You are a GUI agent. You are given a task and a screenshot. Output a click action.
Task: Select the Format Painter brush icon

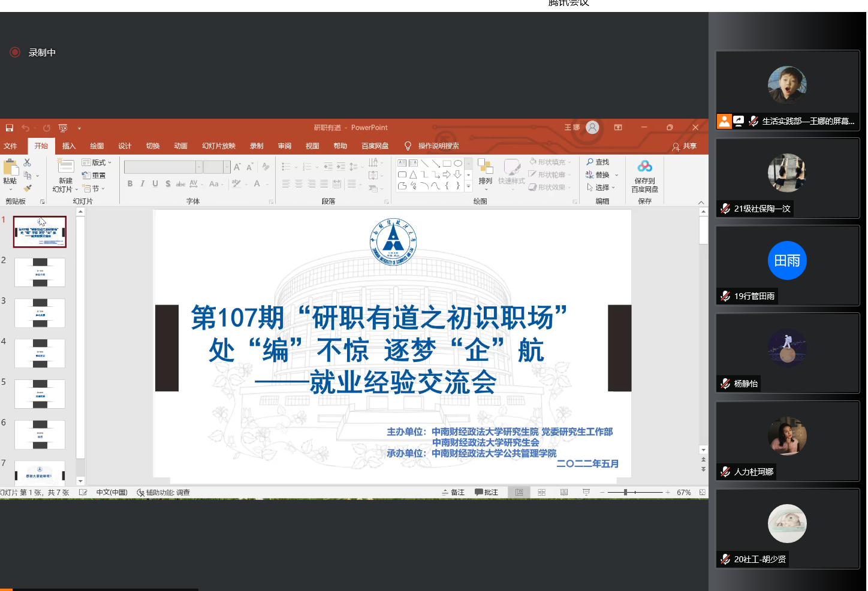pyautogui.click(x=27, y=188)
